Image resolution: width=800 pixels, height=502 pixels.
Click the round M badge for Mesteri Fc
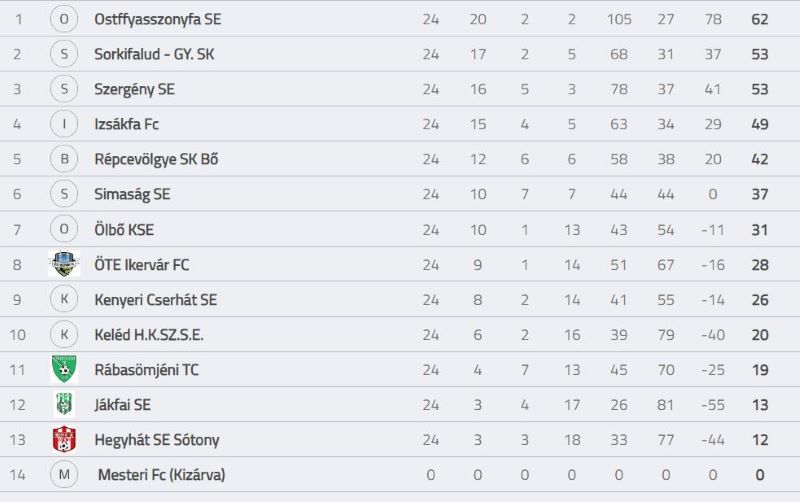point(64,474)
